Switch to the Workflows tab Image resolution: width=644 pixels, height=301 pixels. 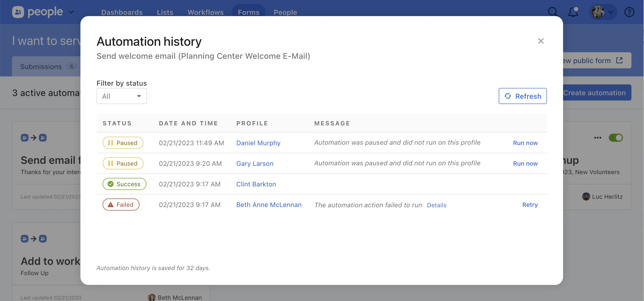coord(205,12)
